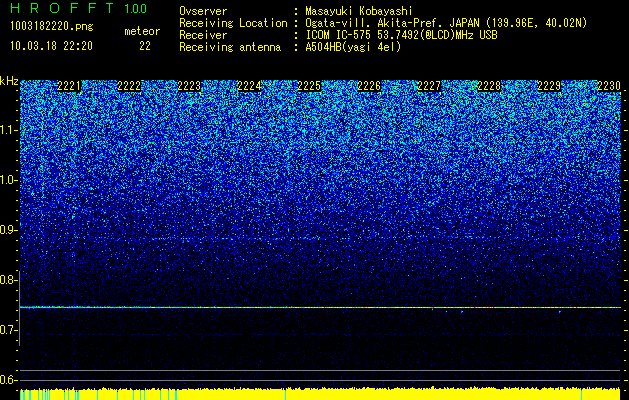
Task: Click the 2230 time marker
Action: pyautogui.click(x=609, y=86)
